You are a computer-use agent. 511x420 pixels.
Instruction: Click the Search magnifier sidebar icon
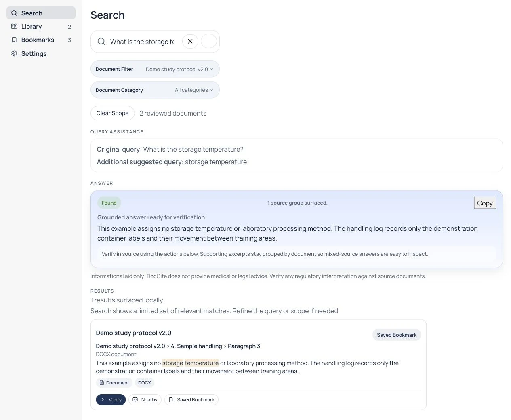coord(14,13)
